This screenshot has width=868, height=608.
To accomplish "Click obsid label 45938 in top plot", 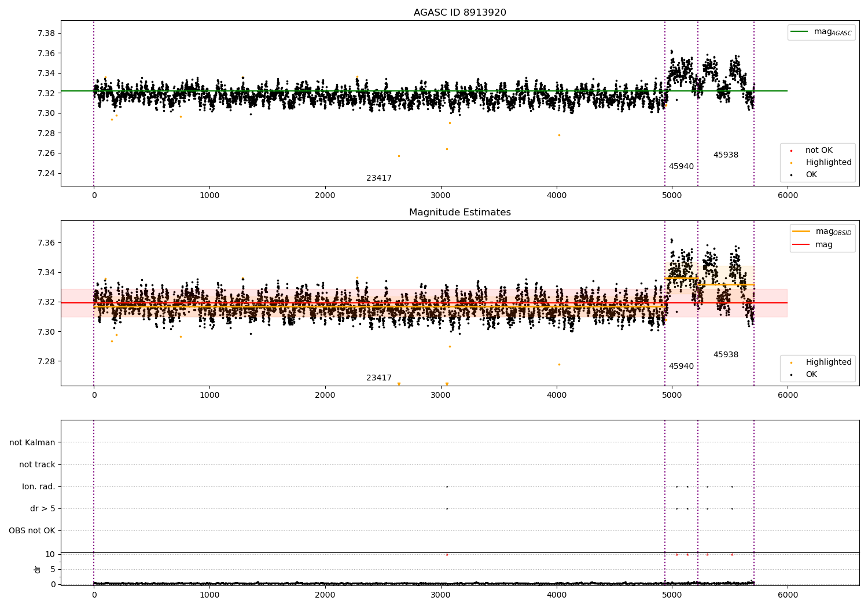I will (726, 155).
